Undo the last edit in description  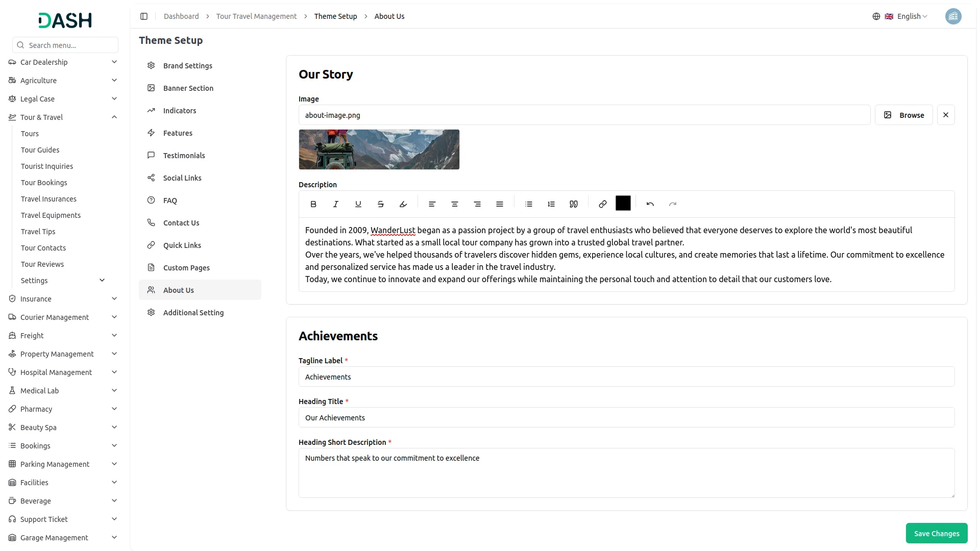[650, 204]
